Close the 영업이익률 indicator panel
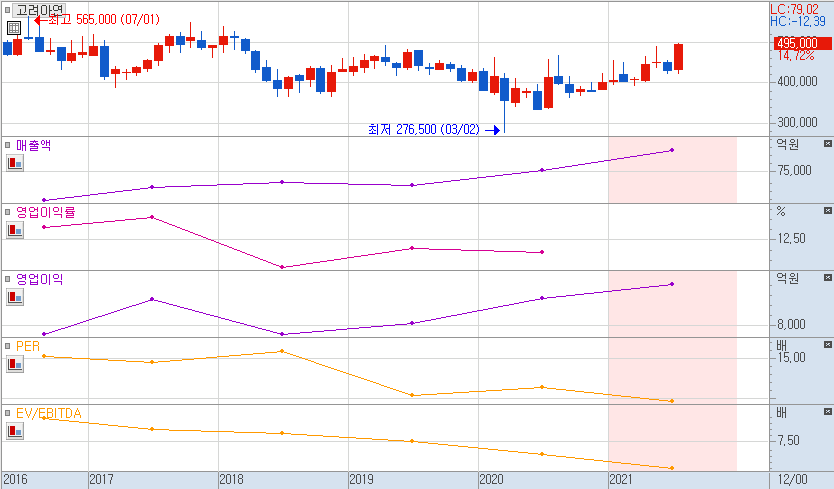This screenshot has height=489, width=834. pyautogui.click(x=828, y=211)
